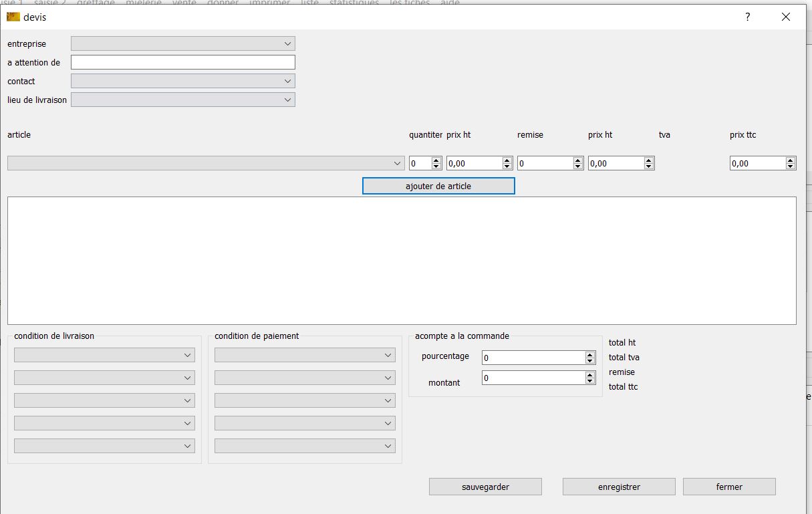Increase quantiter with the up arrow
The width and height of the screenshot is (812, 514).
436,160
